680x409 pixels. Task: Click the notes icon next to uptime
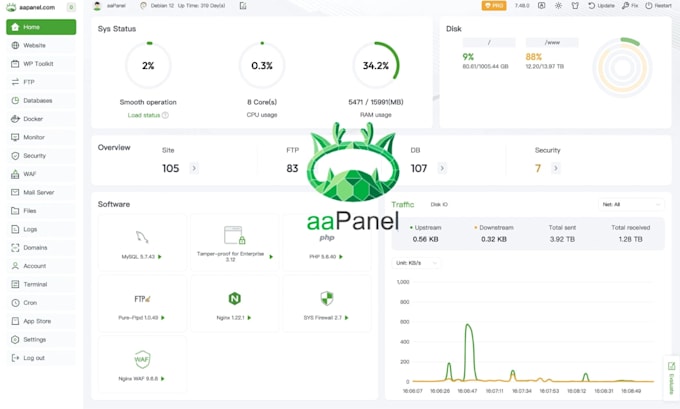(x=243, y=6)
